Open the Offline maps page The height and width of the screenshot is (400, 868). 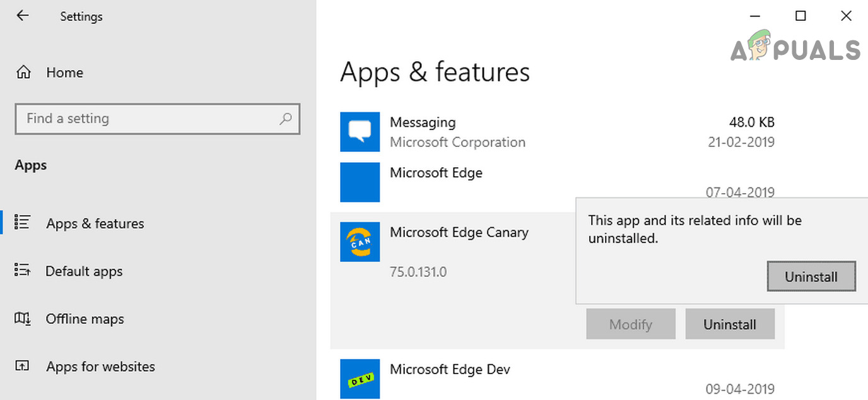85,319
